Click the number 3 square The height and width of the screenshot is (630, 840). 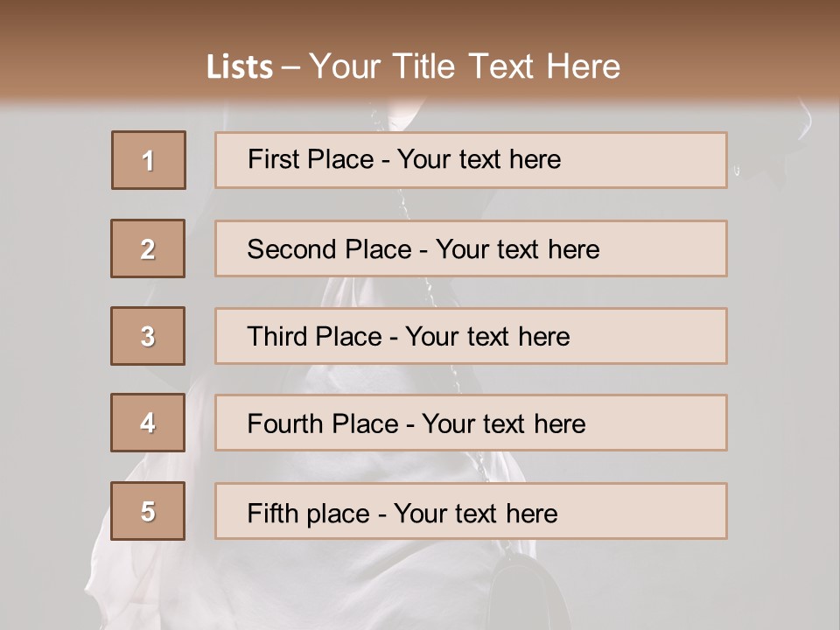(x=148, y=336)
